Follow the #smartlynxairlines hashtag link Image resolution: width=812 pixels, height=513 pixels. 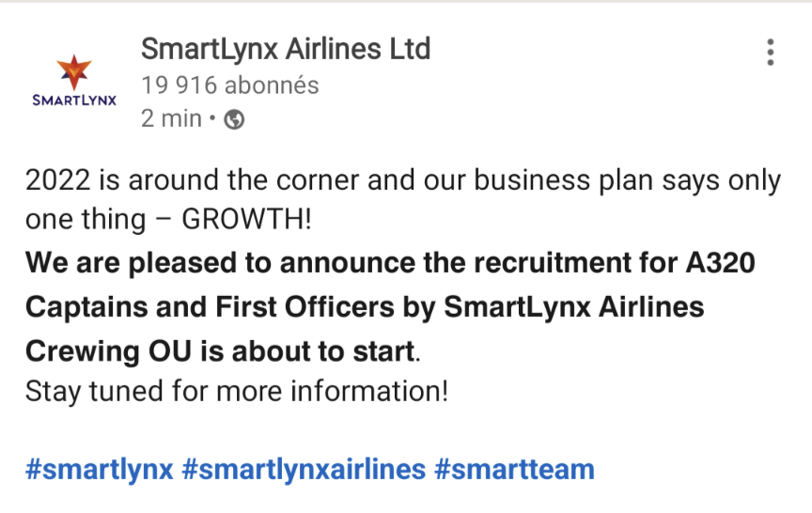[x=304, y=469]
